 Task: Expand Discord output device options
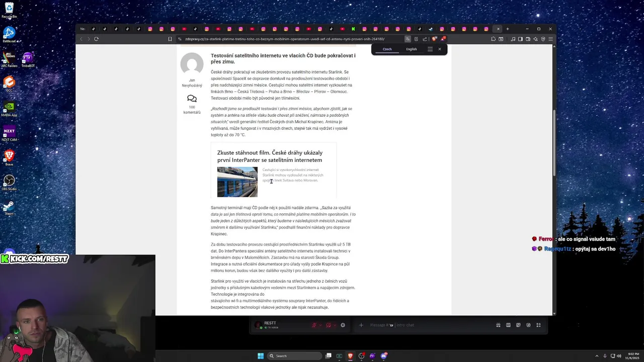[335, 325]
